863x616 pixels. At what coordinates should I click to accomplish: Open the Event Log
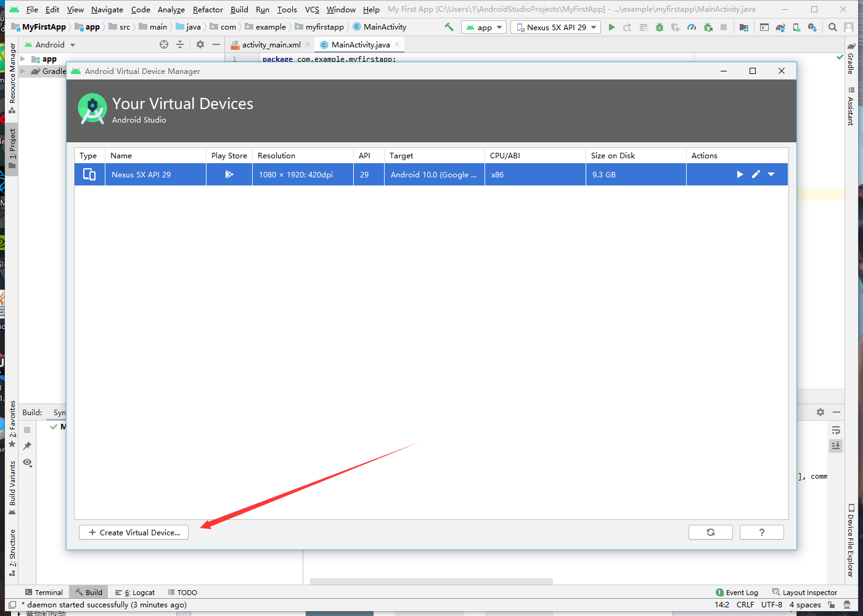click(737, 592)
